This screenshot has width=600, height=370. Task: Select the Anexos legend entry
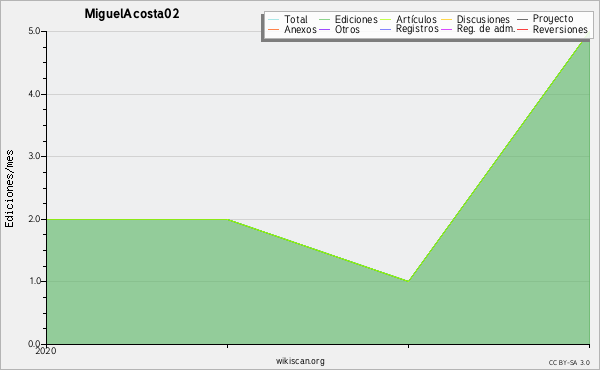pyautogui.click(x=292, y=29)
